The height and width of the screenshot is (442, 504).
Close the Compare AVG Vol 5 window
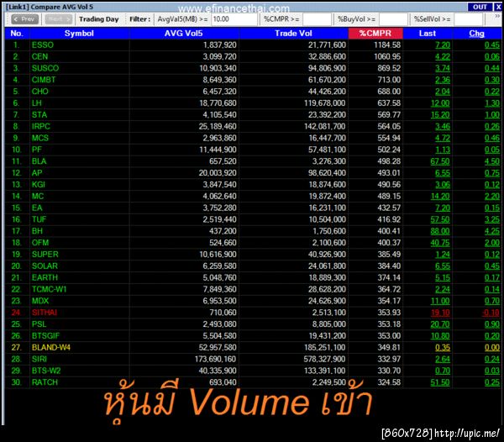pos(498,7)
